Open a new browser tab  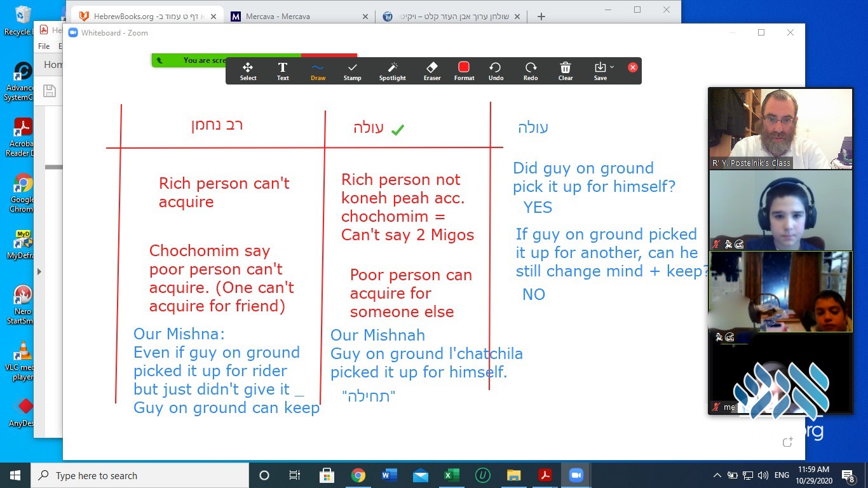tap(541, 17)
